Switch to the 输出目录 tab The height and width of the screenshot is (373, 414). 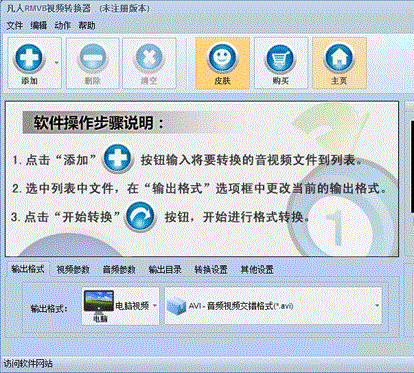(x=165, y=269)
